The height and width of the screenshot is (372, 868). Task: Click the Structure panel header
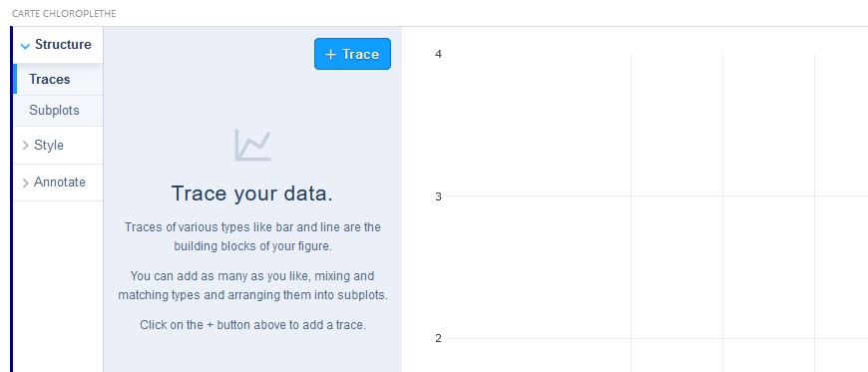58,45
